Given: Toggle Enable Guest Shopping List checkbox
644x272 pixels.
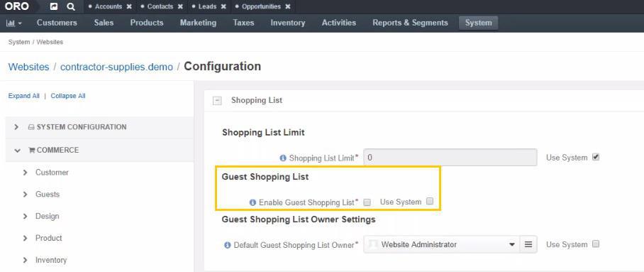Looking at the screenshot, I should 367,202.
